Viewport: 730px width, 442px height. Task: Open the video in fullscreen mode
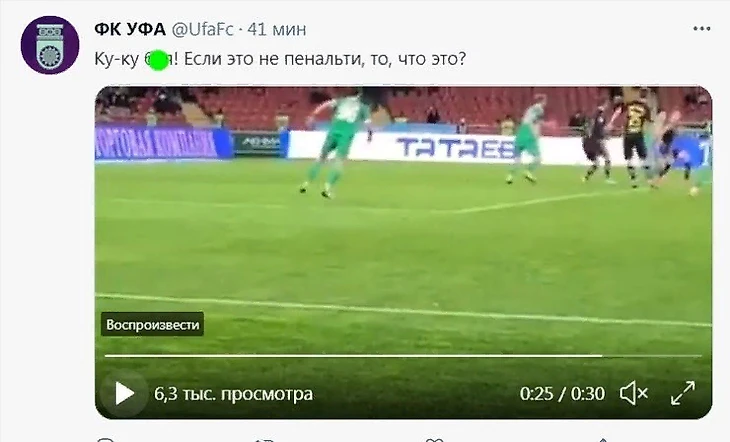click(x=683, y=394)
